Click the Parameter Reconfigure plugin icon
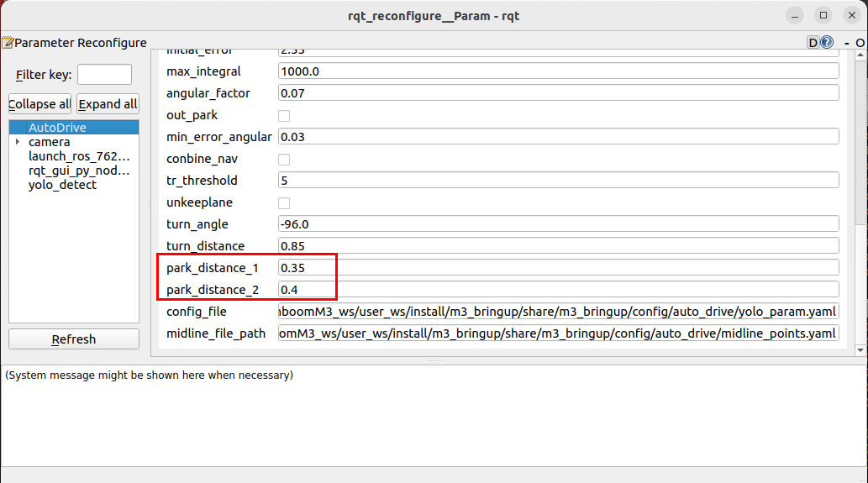The image size is (868, 483). pos(8,43)
